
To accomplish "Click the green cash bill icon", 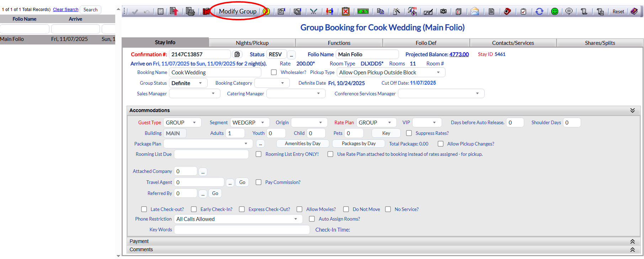I will (x=363, y=11).
